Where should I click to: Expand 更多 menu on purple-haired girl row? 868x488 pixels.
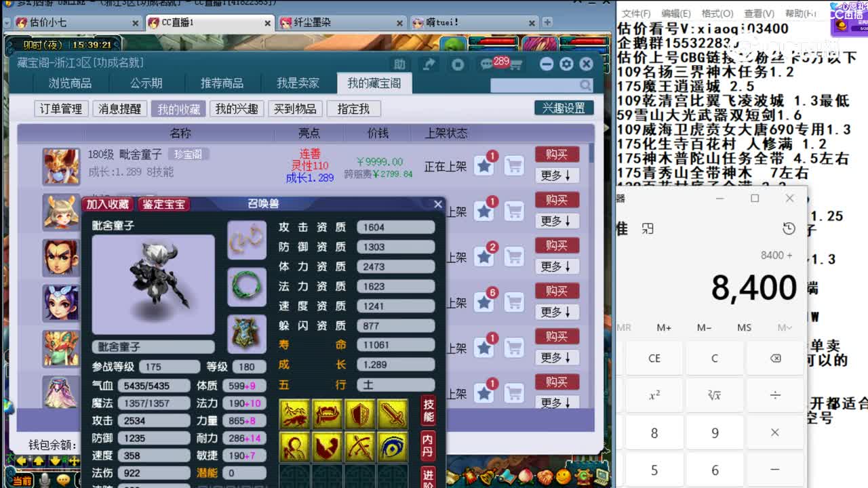[556, 312]
